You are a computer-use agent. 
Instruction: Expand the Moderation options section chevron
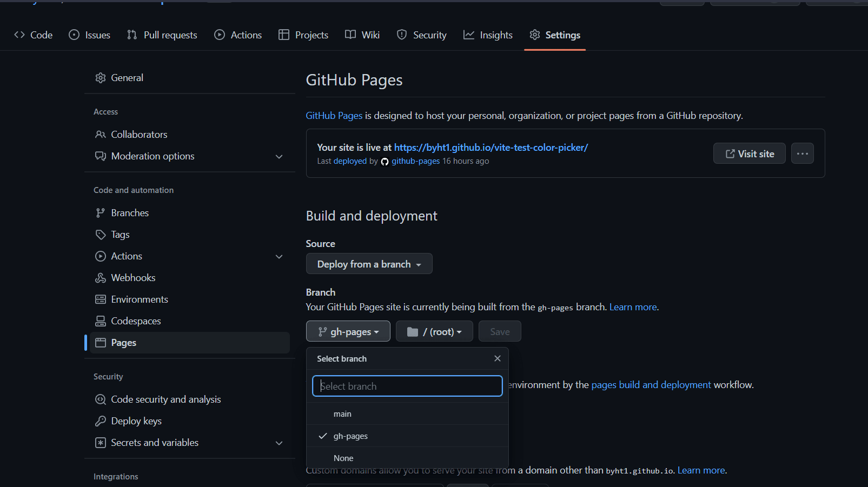point(279,157)
